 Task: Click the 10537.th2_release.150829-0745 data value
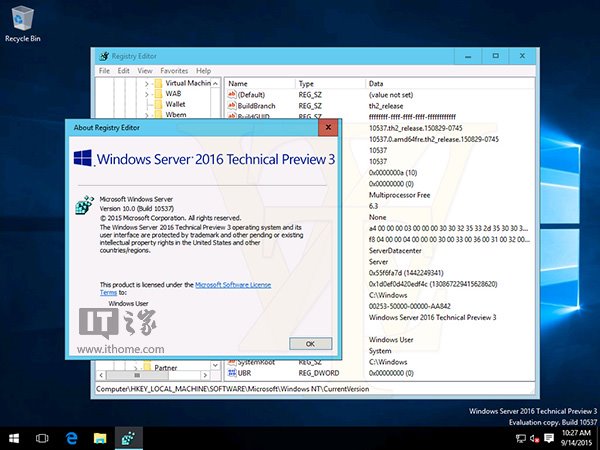pos(416,128)
